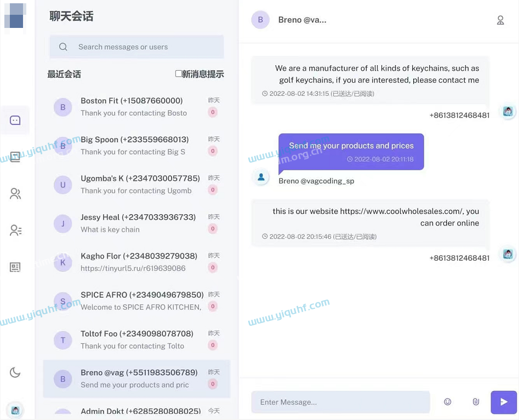Click the search magnifier icon

click(63, 47)
